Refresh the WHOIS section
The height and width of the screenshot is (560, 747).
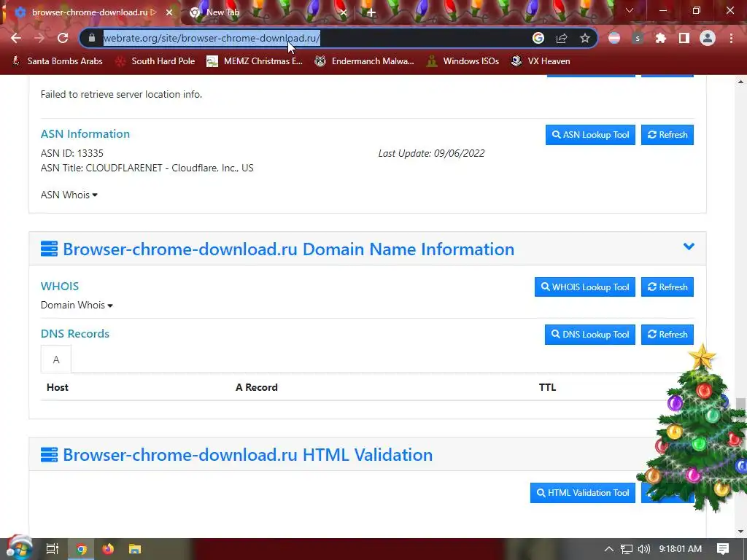click(x=667, y=287)
